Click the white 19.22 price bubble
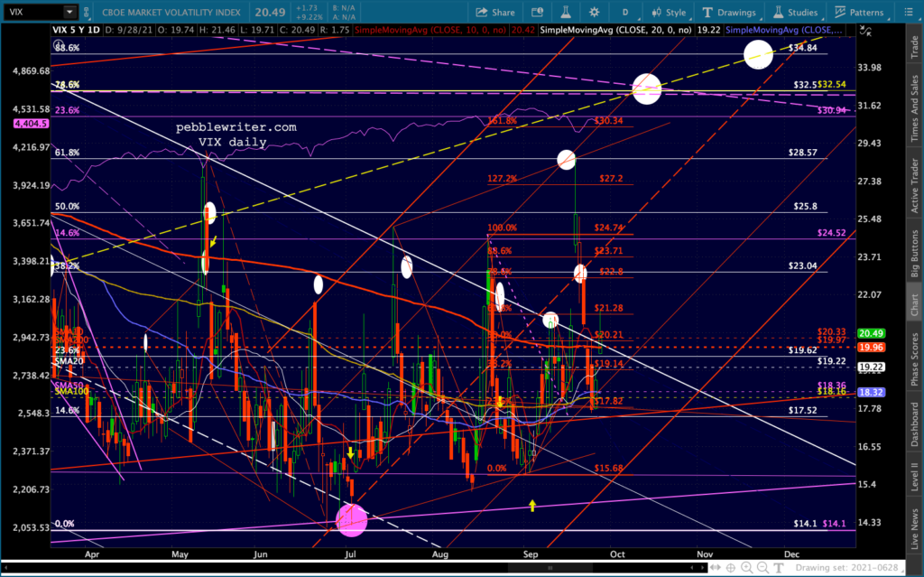This screenshot has height=577, width=924. (x=871, y=367)
